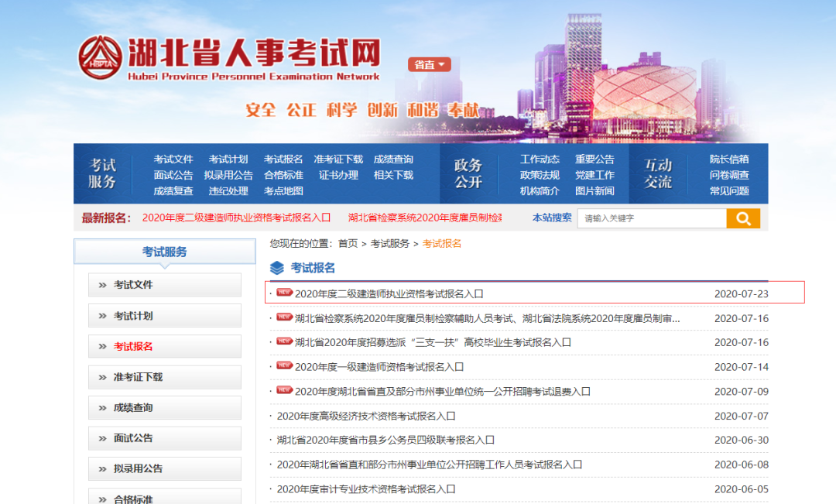Open 准考证下载 in top navigation
Image resolution: width=836 pixels, height=504 pixels.
point(338,159)
